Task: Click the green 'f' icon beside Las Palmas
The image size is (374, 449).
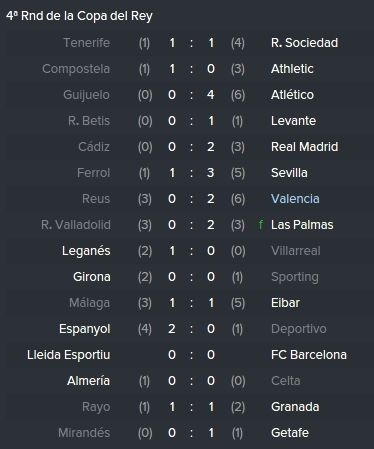Action: (261, 225)
